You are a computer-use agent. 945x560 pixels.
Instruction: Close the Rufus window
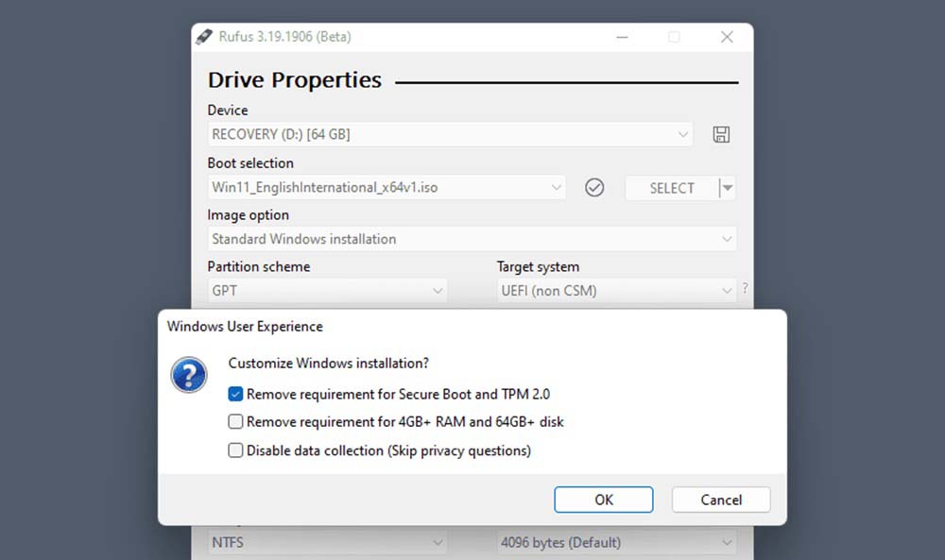point(727,38)
